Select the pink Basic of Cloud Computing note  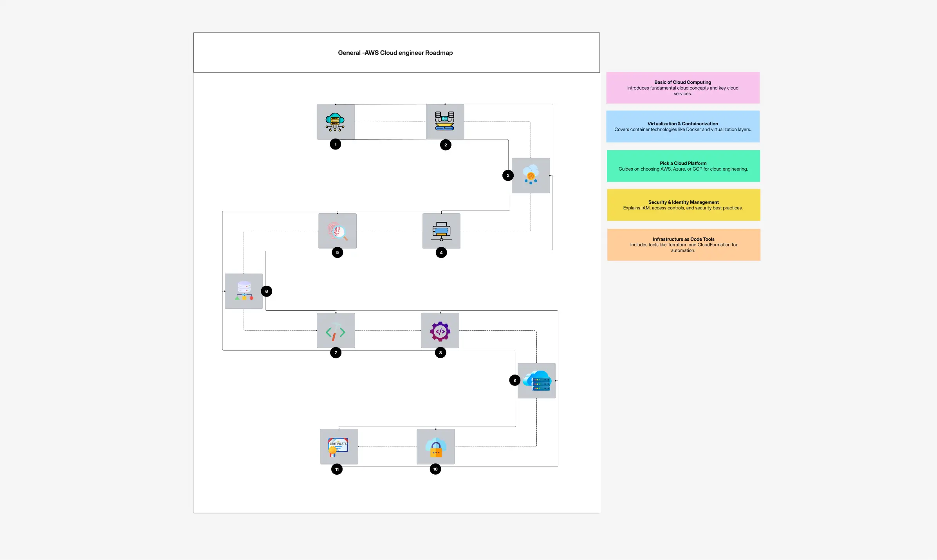pyautogui.click(x=682, y=88)
